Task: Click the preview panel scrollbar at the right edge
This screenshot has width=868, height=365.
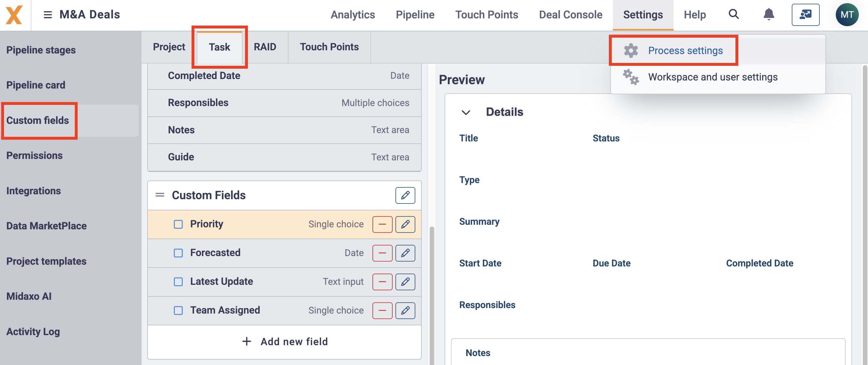Action: [865, 214]
